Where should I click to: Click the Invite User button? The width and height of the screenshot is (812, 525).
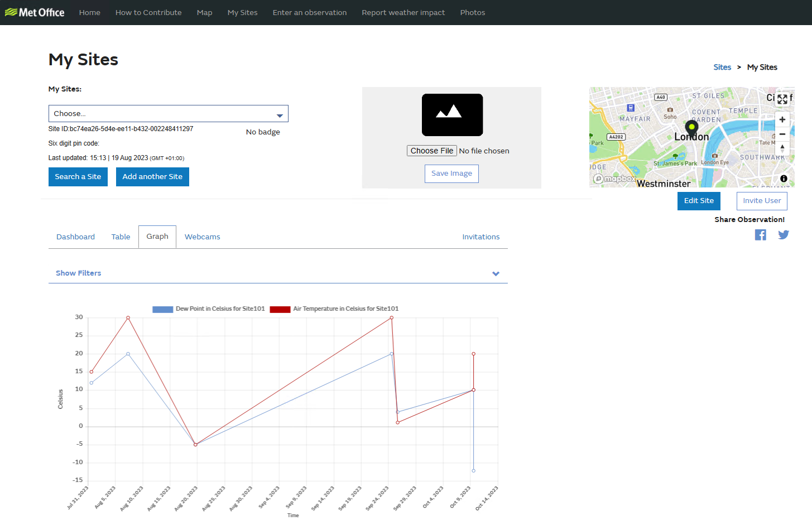click(762, 201)
